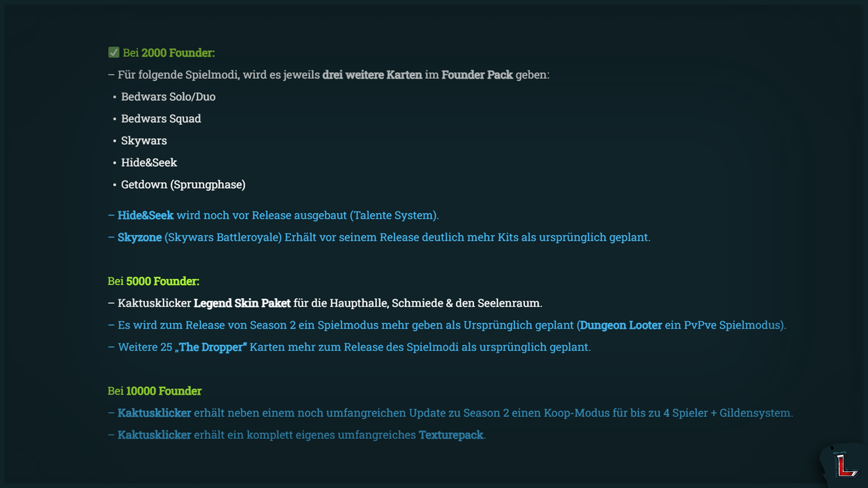Click the Getdown (Sprungphase) entry

183,185
